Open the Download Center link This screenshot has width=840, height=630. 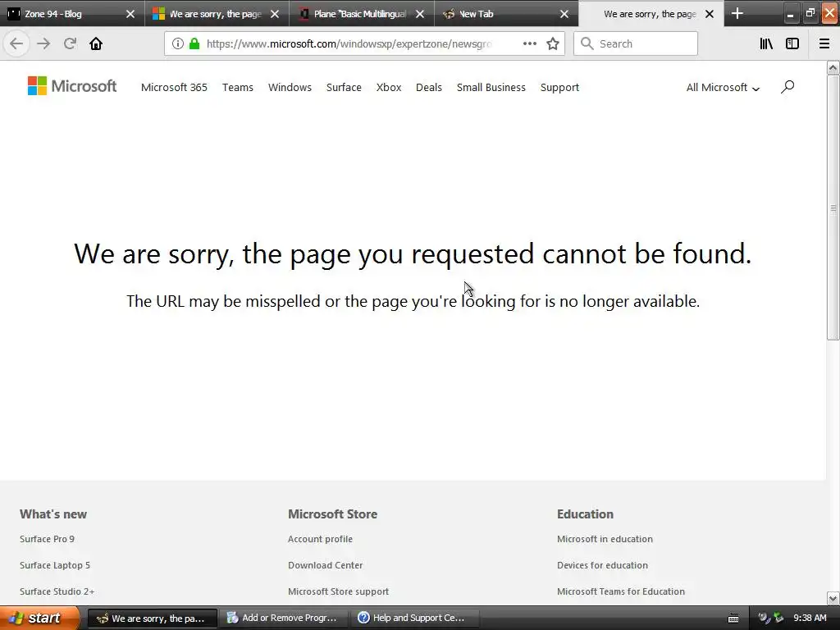pos(325,565)
